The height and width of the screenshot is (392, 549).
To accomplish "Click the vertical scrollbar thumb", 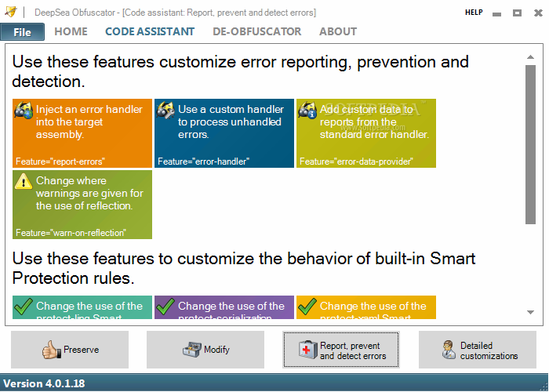I will point(530,144).
